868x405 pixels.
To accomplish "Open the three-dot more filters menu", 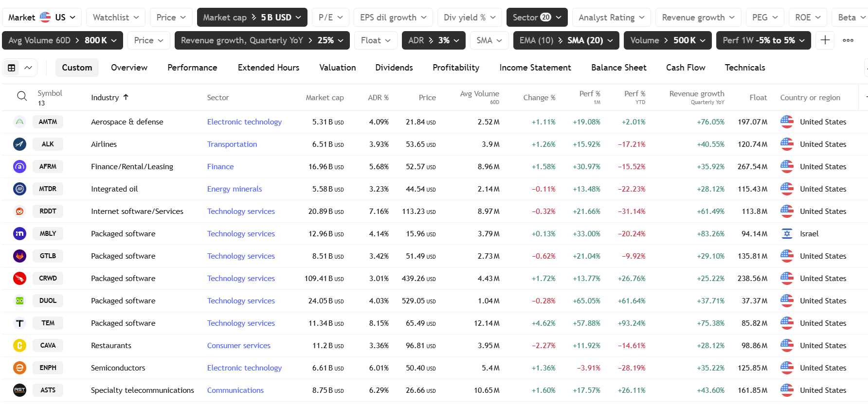I will (848, 40).
